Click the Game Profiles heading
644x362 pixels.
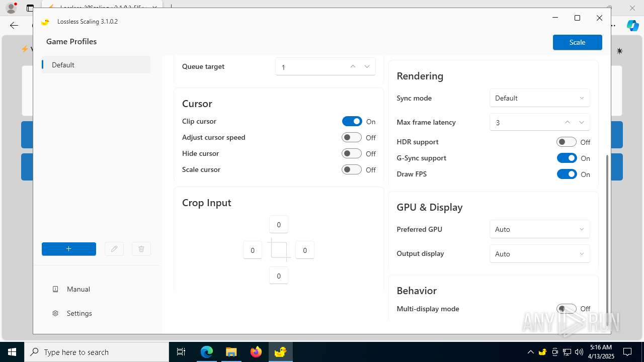(x=71, y=42)
